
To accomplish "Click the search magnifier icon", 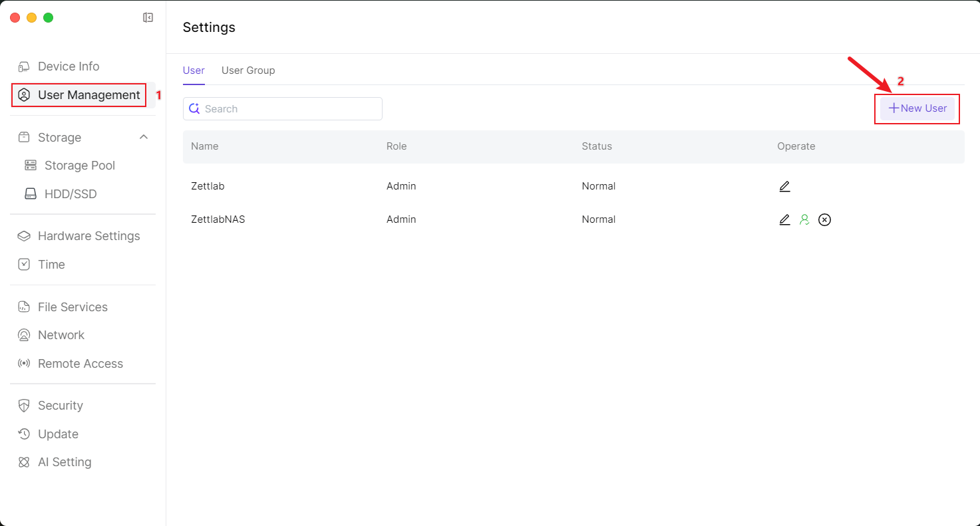I will pyautogui.click(x=194, y=108).
